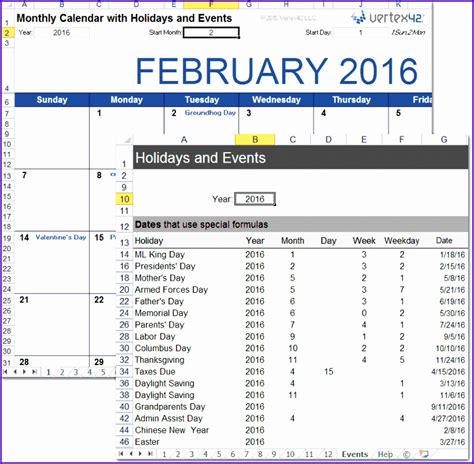
Task: Open the Help sheet tab
Action: pyautogui.click(x=385, y=454)
